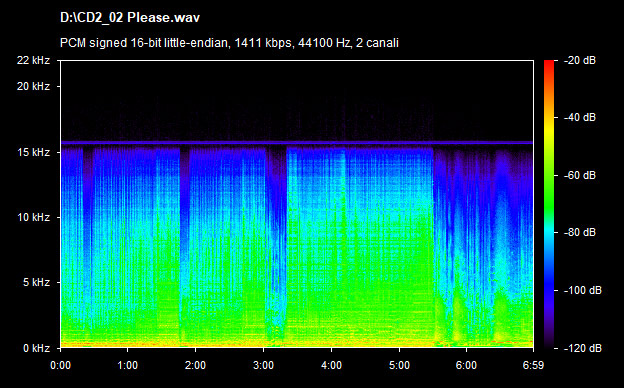Click the 5 kHz frequency axis label
The image size is (624, 388).
[x=36, y=283]
